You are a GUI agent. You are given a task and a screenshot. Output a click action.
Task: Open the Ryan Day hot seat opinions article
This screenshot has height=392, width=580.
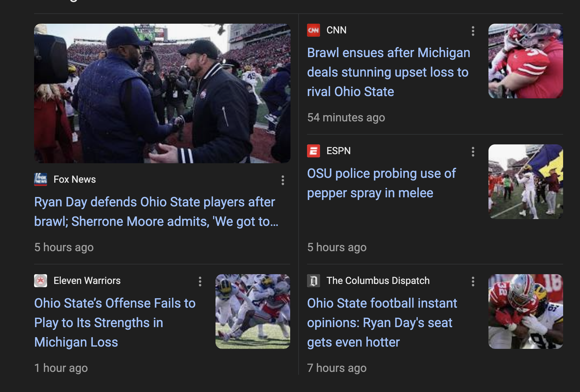(x=382, y=322)
